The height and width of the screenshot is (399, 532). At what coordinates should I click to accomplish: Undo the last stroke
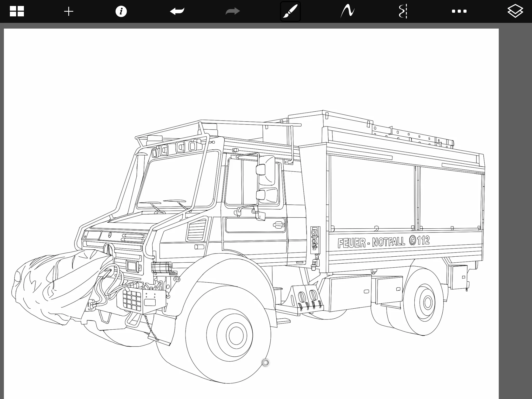pos(177,11)
